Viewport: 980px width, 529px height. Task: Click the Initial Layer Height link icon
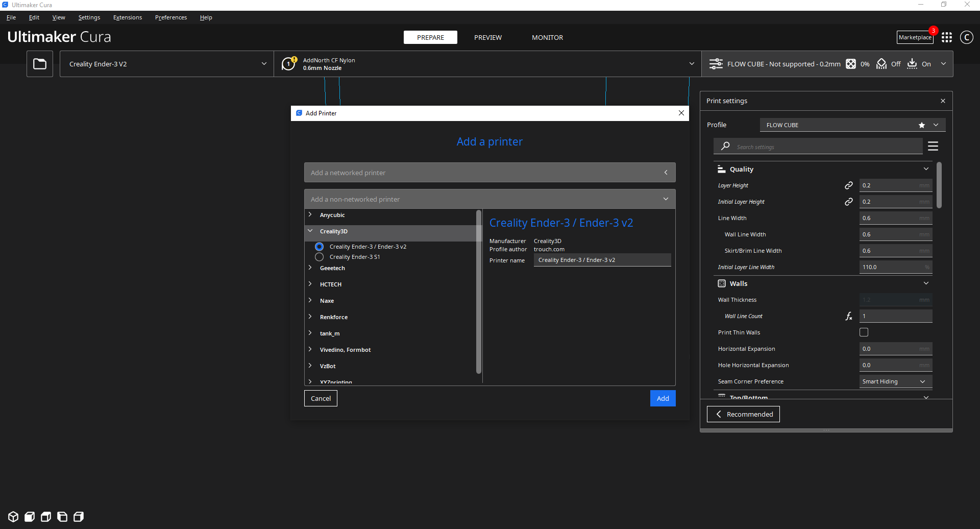(x=849, y=202)
